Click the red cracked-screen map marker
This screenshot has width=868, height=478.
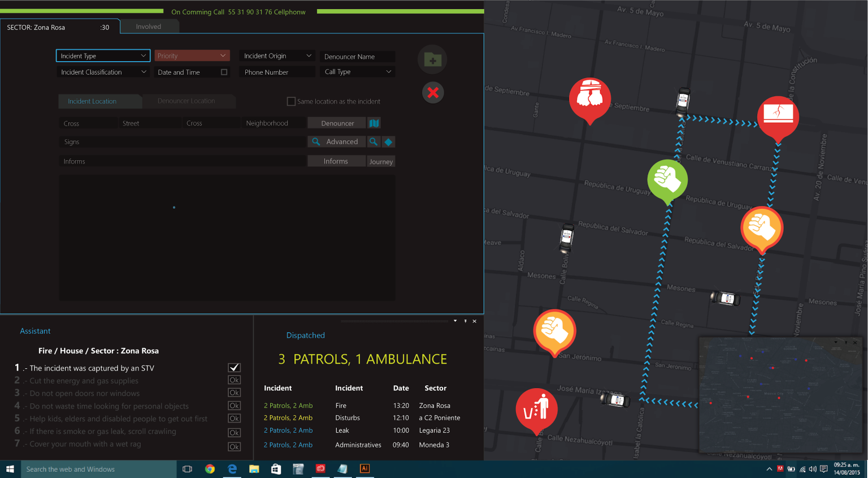click(x=778, y=115)
